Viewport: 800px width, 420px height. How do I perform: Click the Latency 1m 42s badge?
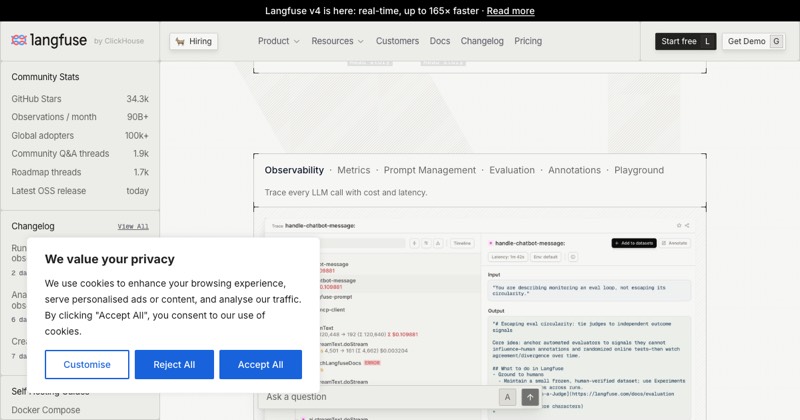pyautogui.click(x=508, y=257)
